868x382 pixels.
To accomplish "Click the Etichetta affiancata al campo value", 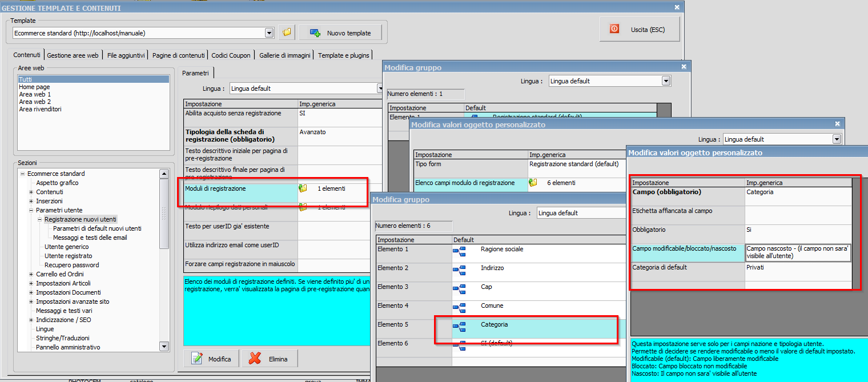I will click(x=798, y=215).
